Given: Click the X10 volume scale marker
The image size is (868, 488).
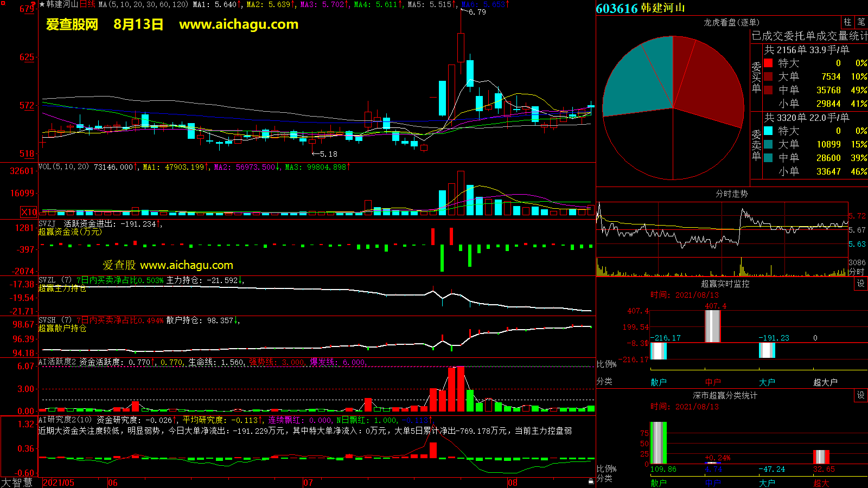Looking at the screenshot, I should pyautogui.click(x=29, y=212).
